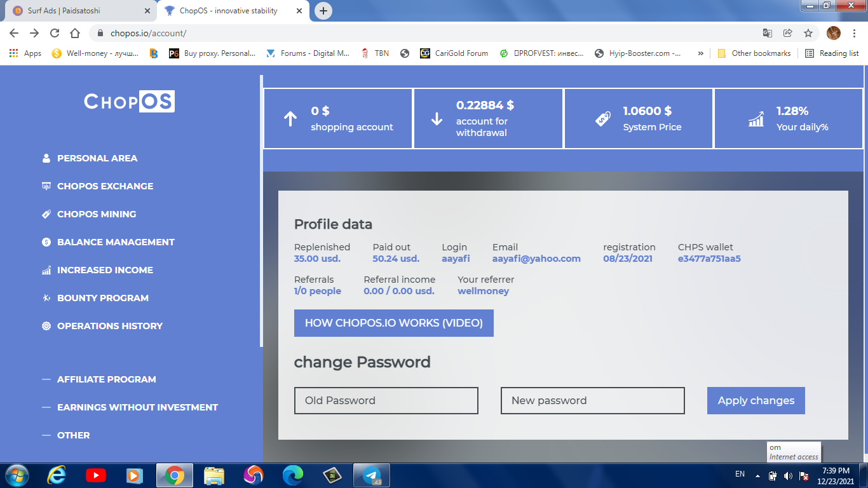Close the ChopOS - innovative stability tab
This screenshot has width=868, height=488.
pyautogui.click(x=299, y=11)
